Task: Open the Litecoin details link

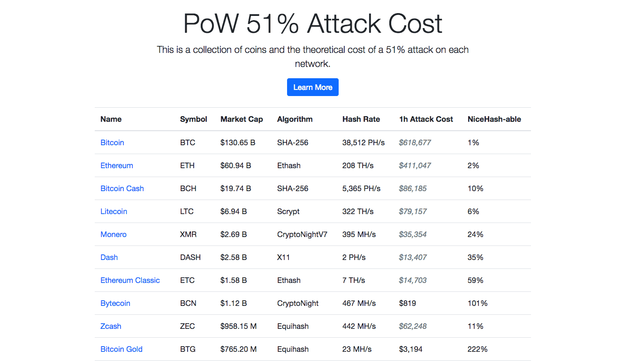Action: 114,211
